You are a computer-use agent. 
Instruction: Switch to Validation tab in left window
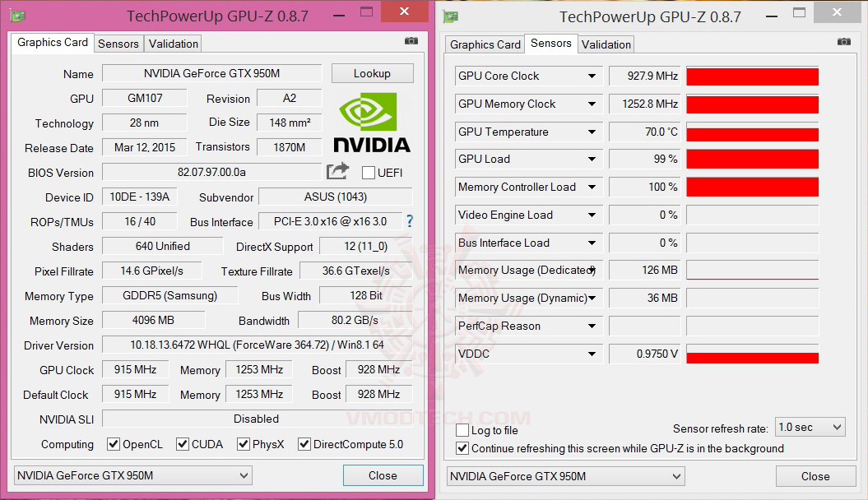(x=173, y=44)
